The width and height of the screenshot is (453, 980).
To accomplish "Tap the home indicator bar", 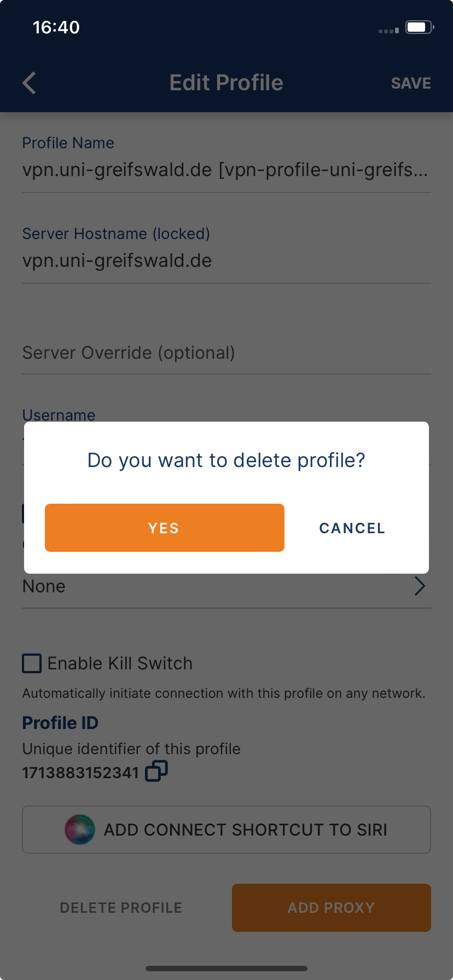I will click(226, 969).
